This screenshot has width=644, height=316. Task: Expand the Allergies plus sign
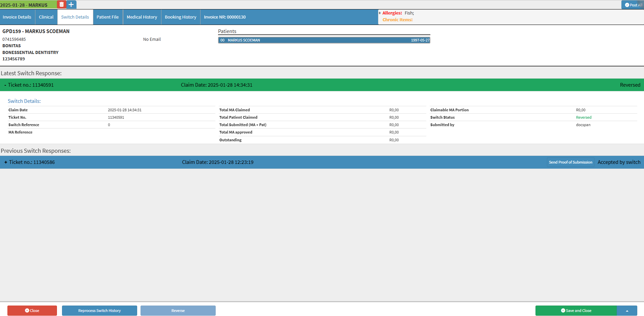[380, 13]
